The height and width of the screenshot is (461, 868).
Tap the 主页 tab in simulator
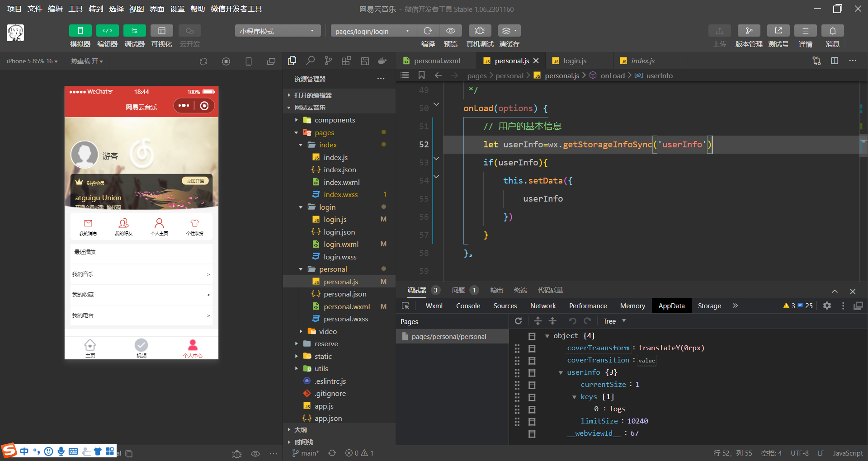click(x=90, y=348)
